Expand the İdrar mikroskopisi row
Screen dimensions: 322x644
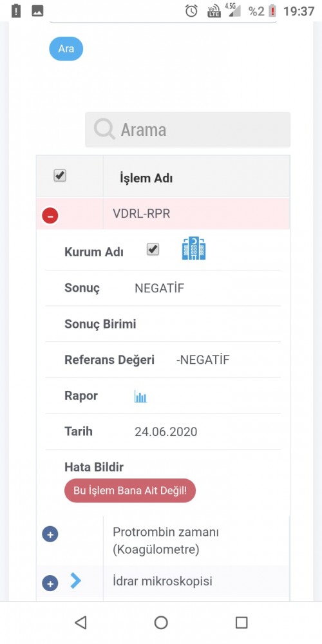click(50, 583)
